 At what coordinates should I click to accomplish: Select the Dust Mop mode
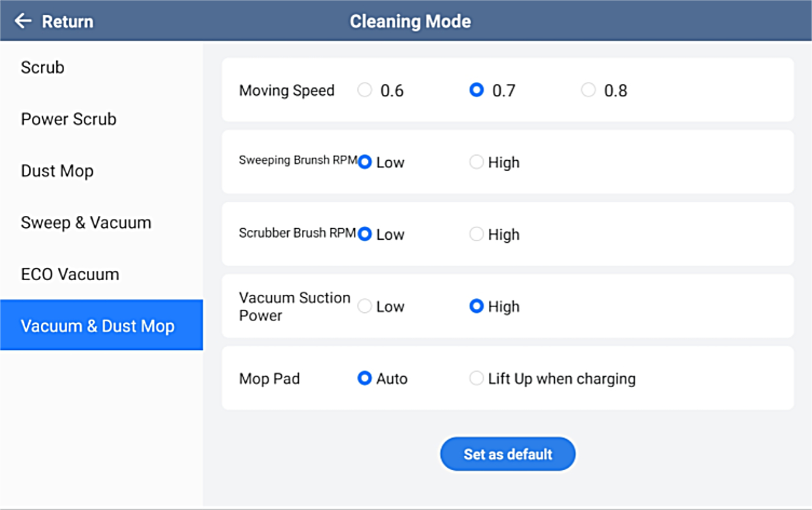click(x=57, y=171)
